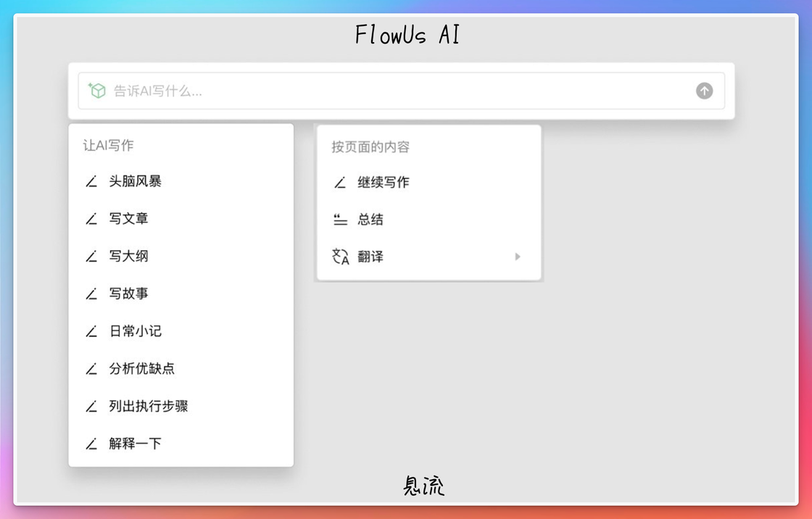Select 写大纲 from the list
Screen dimensions: 812x519
[181, 256]
